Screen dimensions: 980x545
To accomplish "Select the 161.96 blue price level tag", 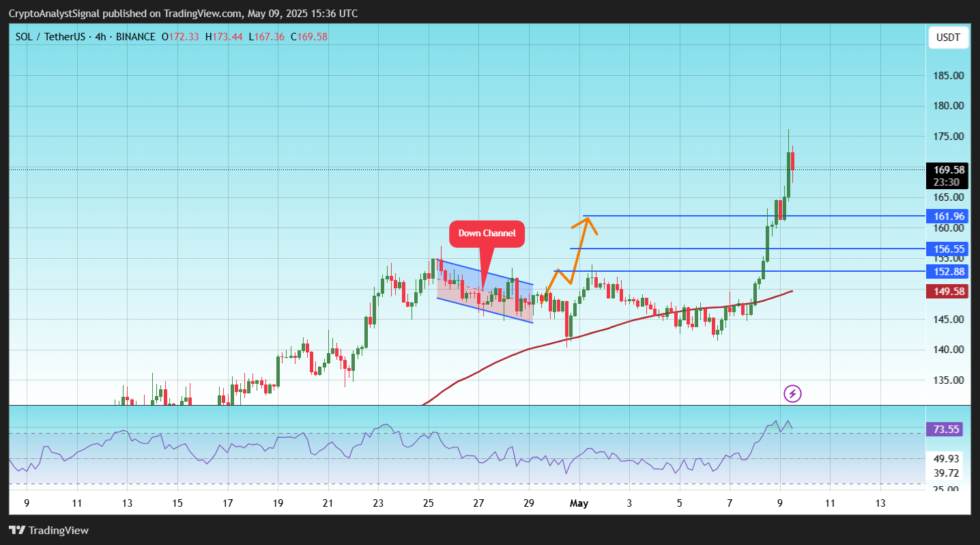I will point(948,216).
